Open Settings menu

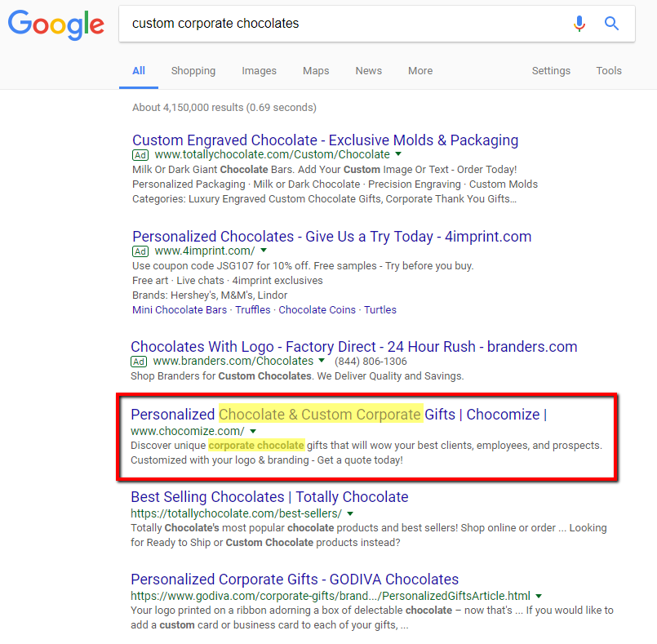(x=551, y=71)
